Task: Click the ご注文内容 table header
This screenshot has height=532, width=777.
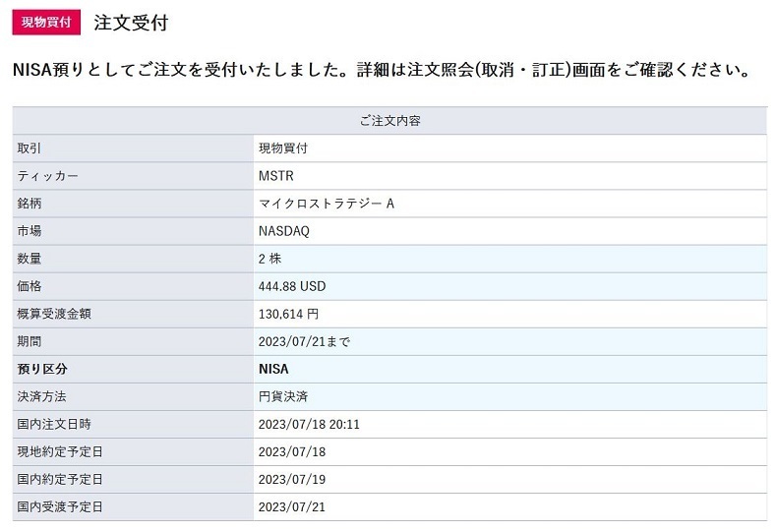Action: (389, 121)
